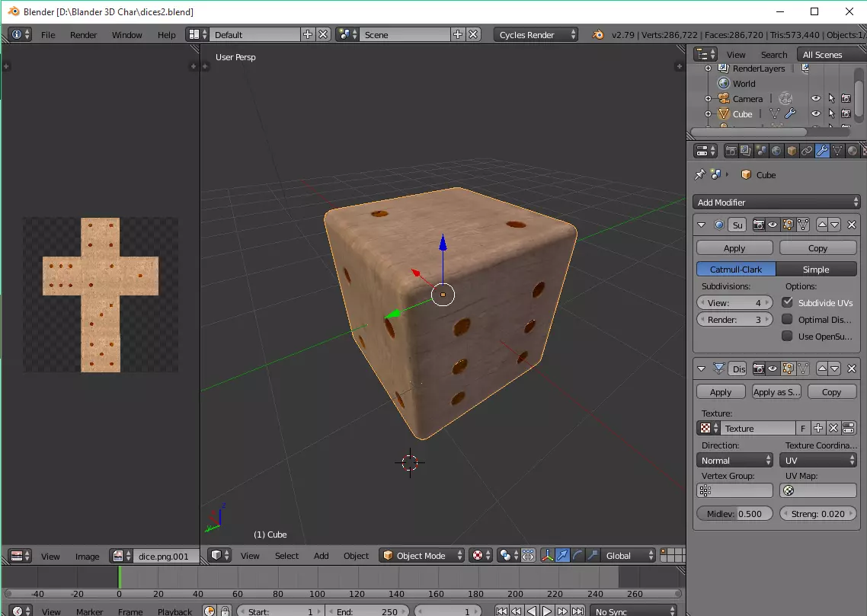Image resolution: width=867 pixels, height=616 pixels.
Task: Open the Constraints chain-link tab
Action: (x=807, y=151)
